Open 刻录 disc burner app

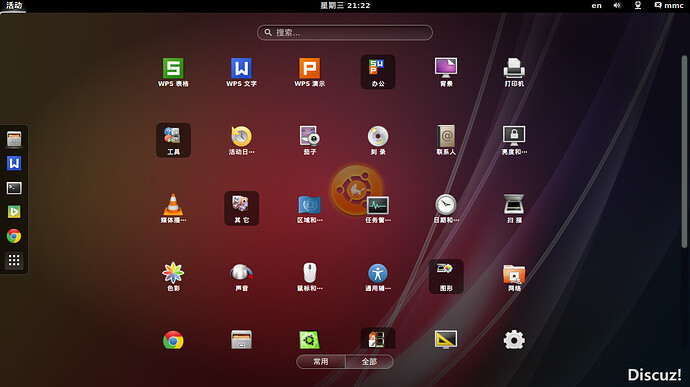pos(378,140)
